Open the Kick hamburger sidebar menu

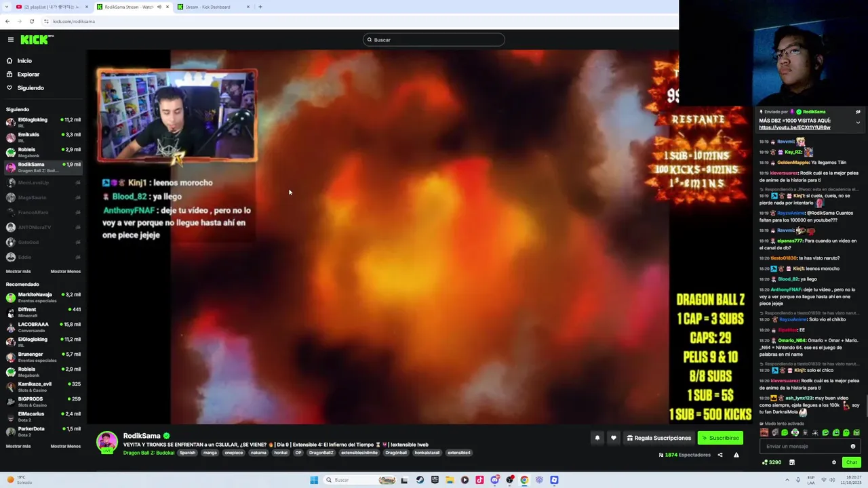(10, 40)
